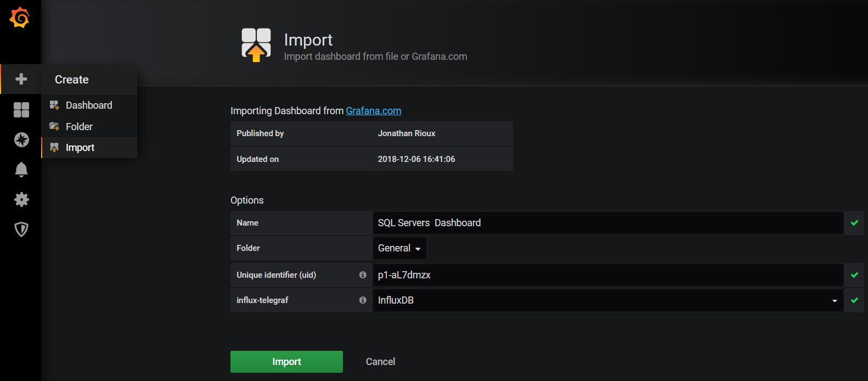Viewport: 868px width, 381px height.
Task: Click the Options section heading
Action: (x=247, y=200)
